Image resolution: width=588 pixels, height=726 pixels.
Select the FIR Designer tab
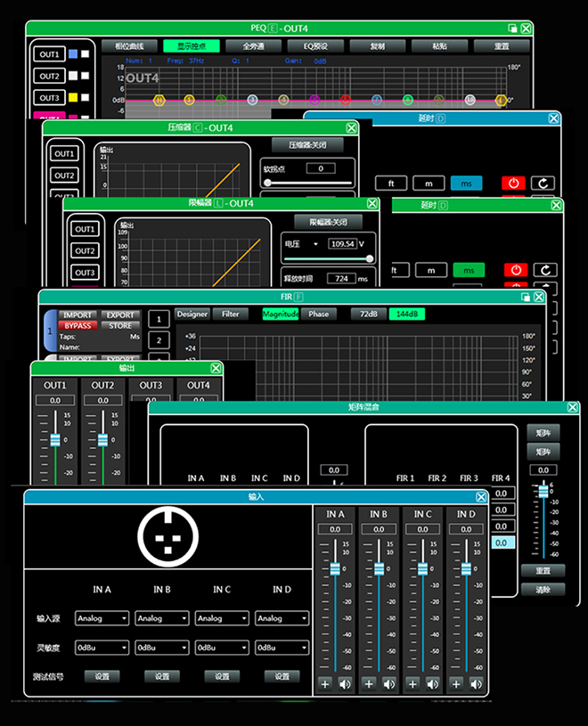pyautogui.click(x=192, y=314)
